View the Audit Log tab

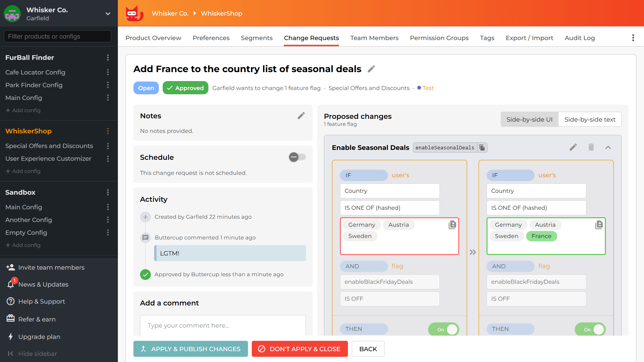pos(579,38)
